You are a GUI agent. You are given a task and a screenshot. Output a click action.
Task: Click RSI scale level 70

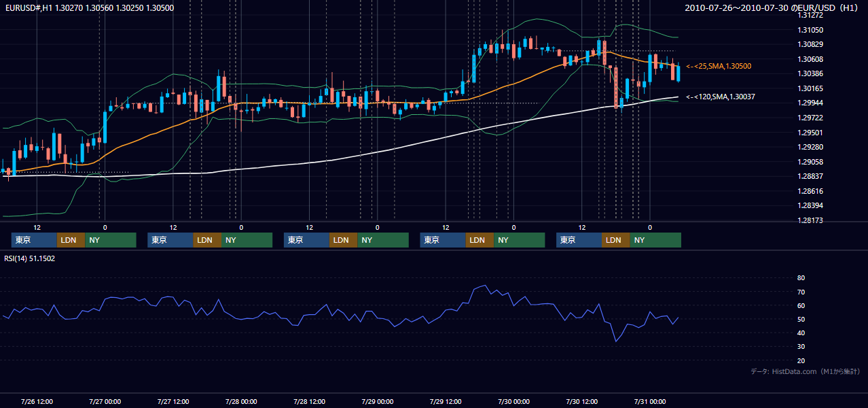click(801, 292)
